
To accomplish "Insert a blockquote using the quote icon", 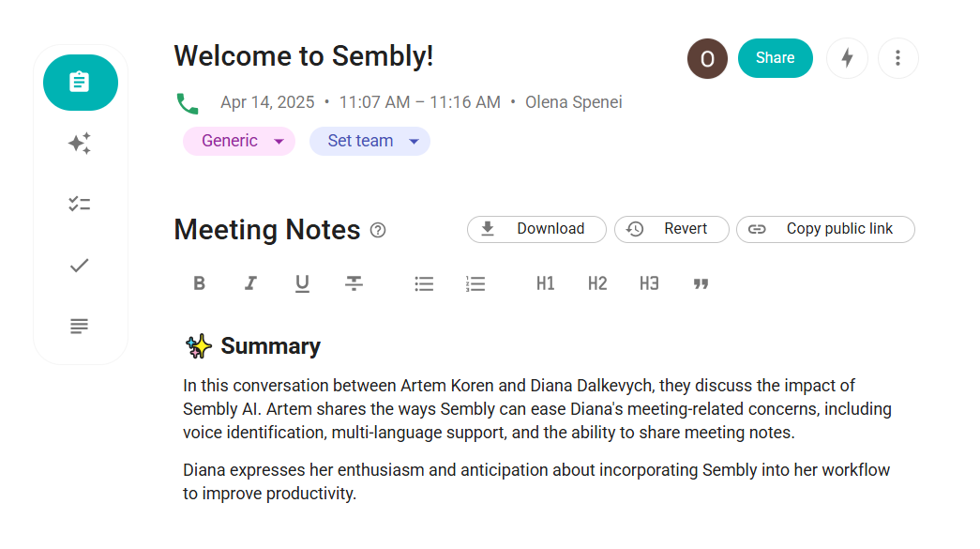I will (701, 283).
